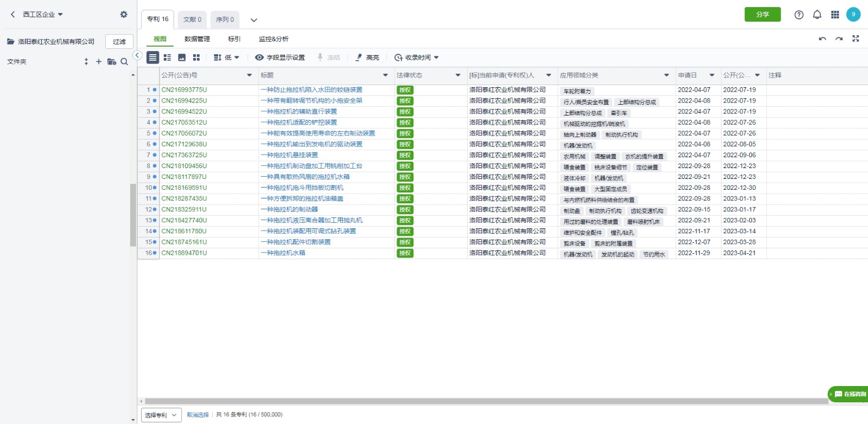This screenshot has width=868, height=424.
Task: Click the horizontal scrollbar of the table
Action: click(x=486, y=402)
